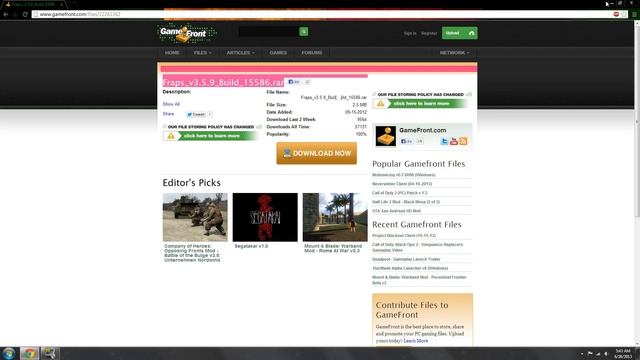Click the third taskbar application icon
The height and width of the screenshot is (360, 640).
point(50,353)
